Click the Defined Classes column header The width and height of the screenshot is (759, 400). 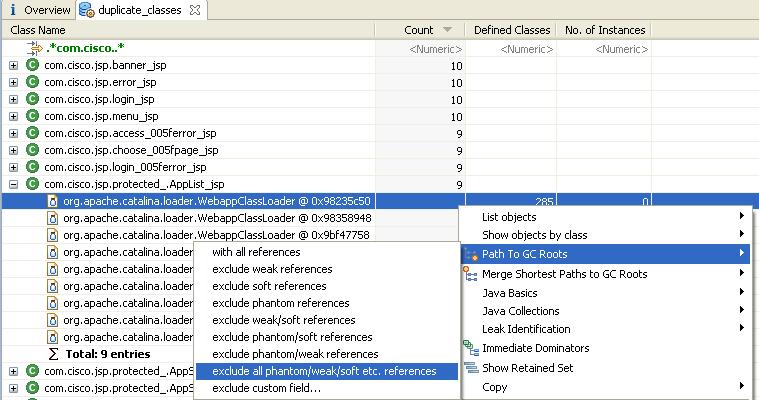[x=511, y=31]
